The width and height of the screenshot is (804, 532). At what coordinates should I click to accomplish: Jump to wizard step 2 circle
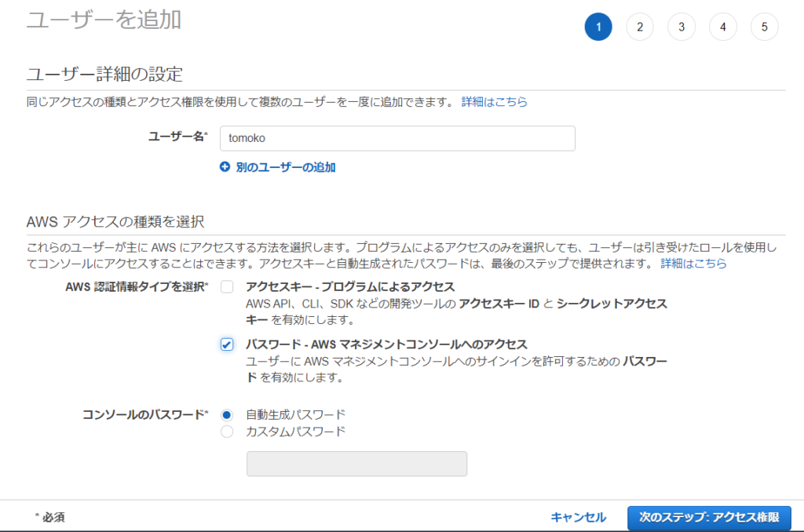639,27
